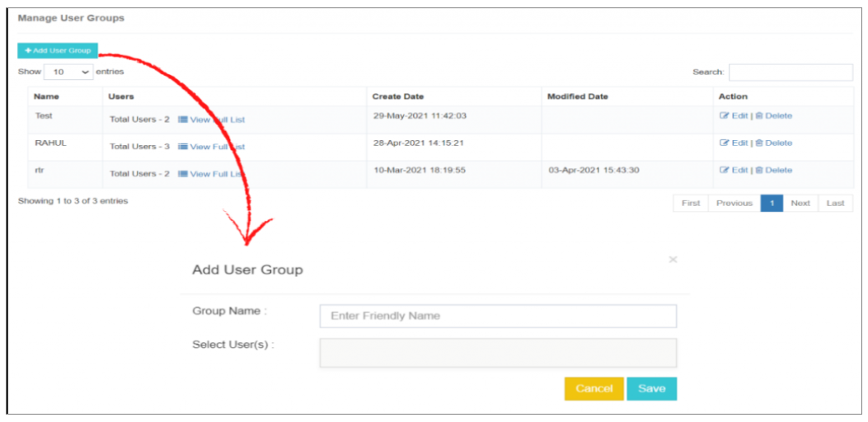Select the rtr group name cell
Image resolution: width=868 pixels, height=422 pixels.
[65, 174]
